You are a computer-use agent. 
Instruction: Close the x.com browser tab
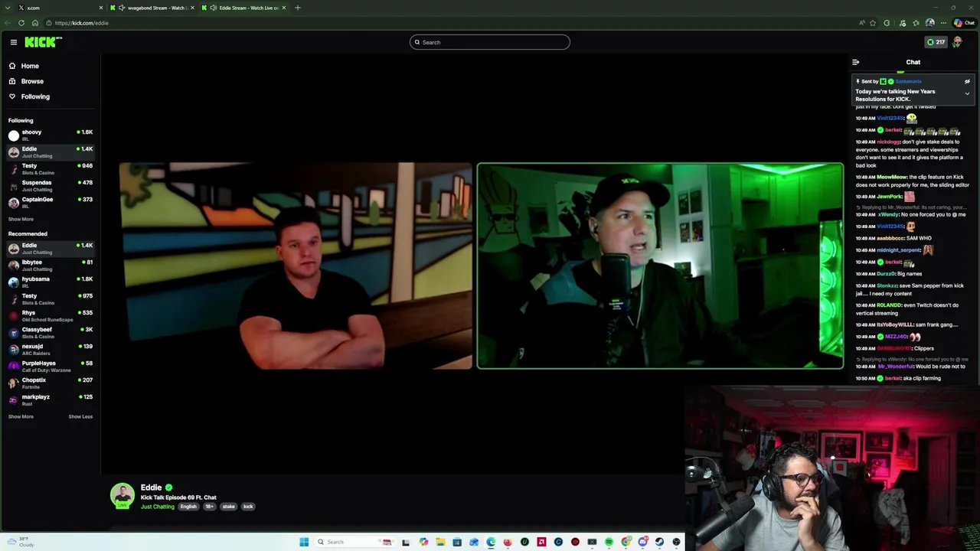click(x=101, y=8)
